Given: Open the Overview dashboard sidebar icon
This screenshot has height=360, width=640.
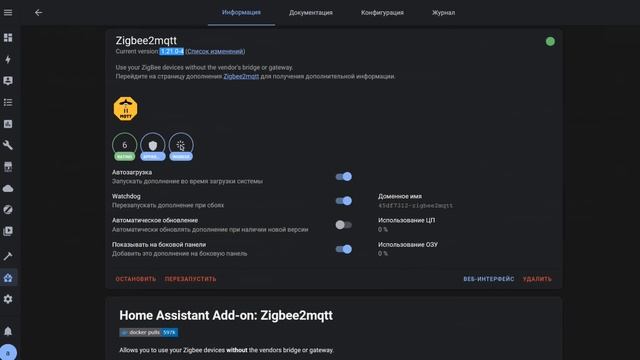Looking at the screenshot, I should pyautogui.click(x=8, y=38).
